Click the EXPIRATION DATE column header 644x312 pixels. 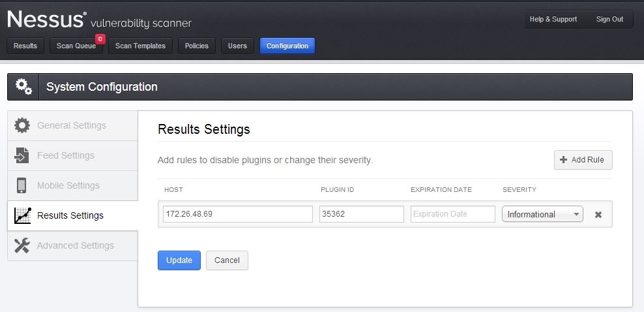441,189
